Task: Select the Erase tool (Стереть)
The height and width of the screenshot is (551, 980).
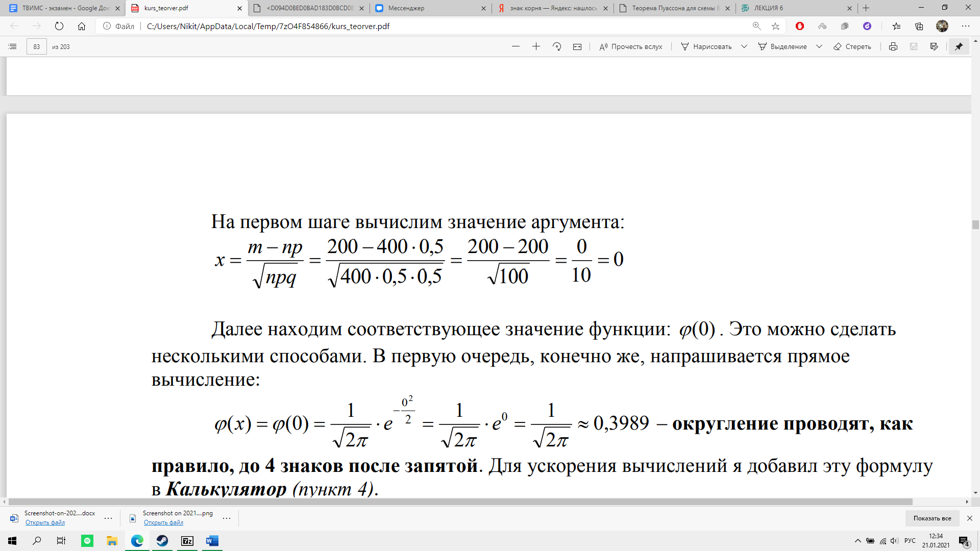Action: tap(852, 46)
